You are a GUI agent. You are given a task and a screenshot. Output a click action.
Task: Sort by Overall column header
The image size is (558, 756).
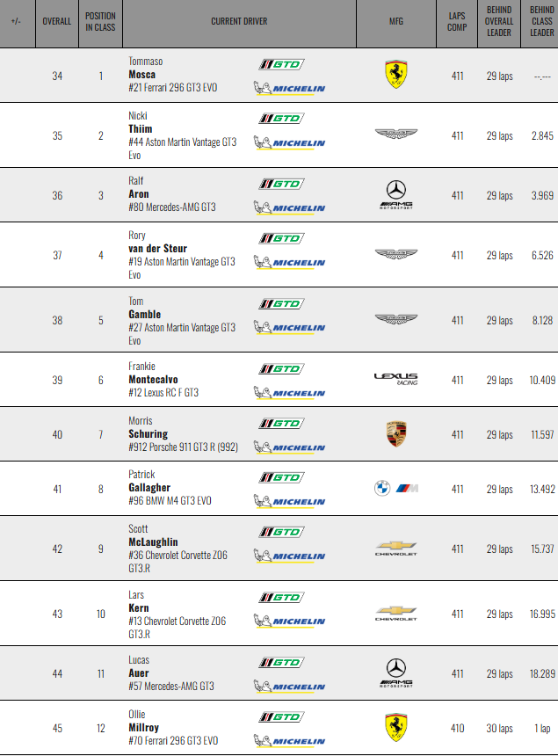(57, 21)
